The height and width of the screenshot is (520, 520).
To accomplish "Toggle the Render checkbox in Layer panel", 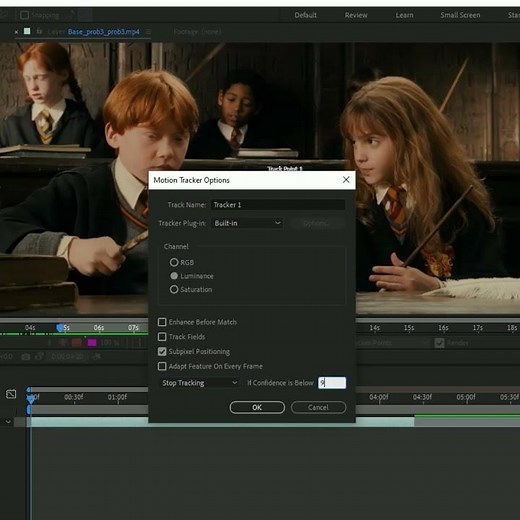I will pos(440,343).
